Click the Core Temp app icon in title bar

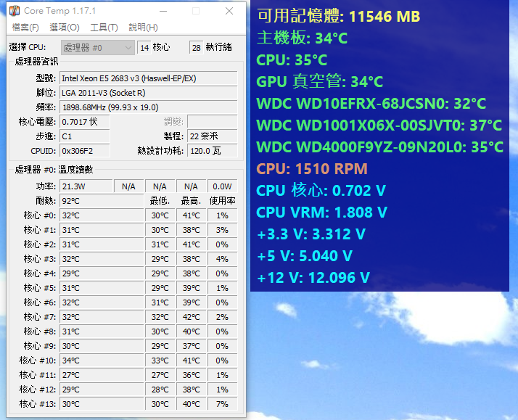[x=15, y=11]
